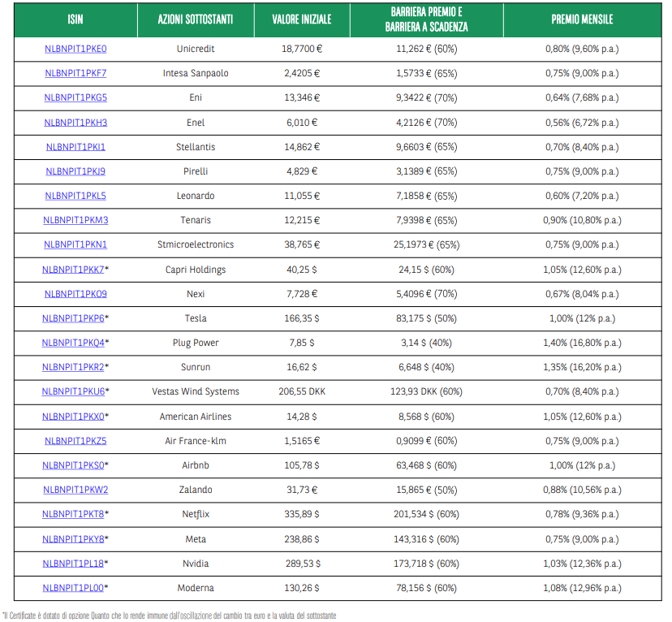
Task: Click the AZIONI SOTTOSTANTI column header
Action: [x=196, y=19]
